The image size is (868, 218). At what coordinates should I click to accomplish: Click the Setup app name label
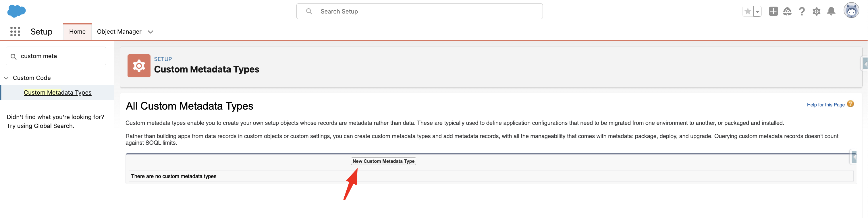tap(41, 32)
